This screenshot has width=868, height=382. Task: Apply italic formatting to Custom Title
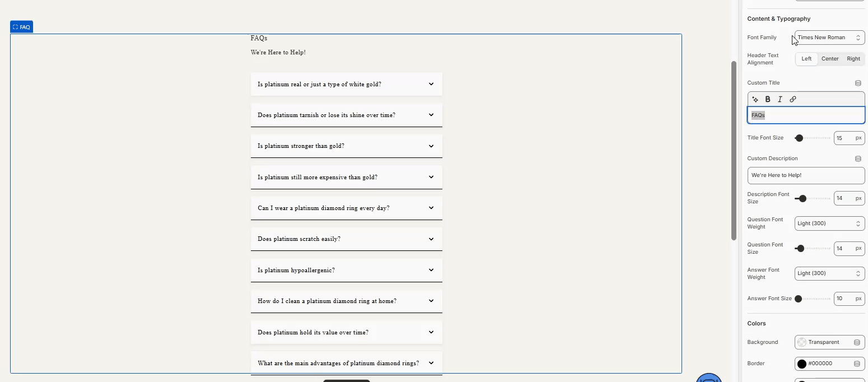[780, 99]
